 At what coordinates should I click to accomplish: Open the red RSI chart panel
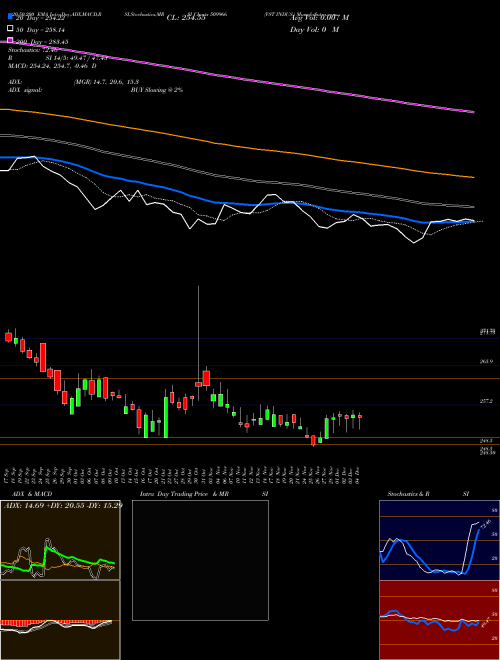point(439,620)
